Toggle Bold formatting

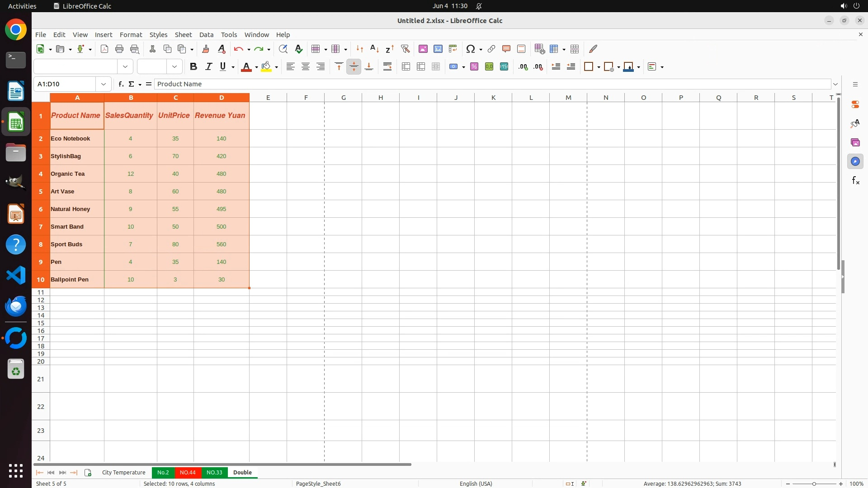[193, 67]
